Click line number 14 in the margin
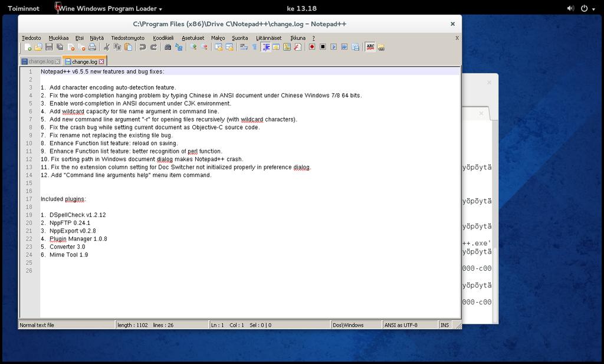 (29, 175)
